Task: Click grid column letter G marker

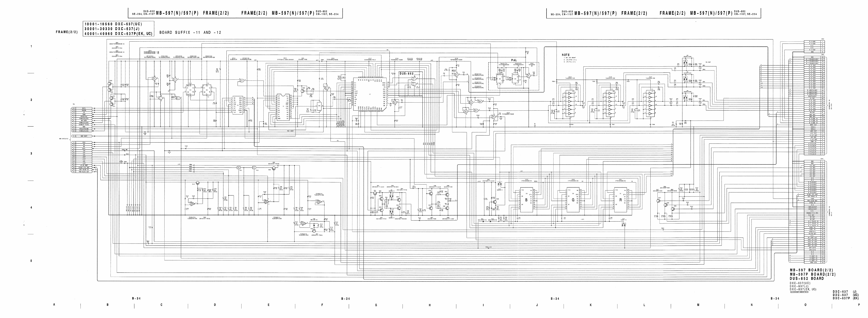Action: tap(376, 305)
